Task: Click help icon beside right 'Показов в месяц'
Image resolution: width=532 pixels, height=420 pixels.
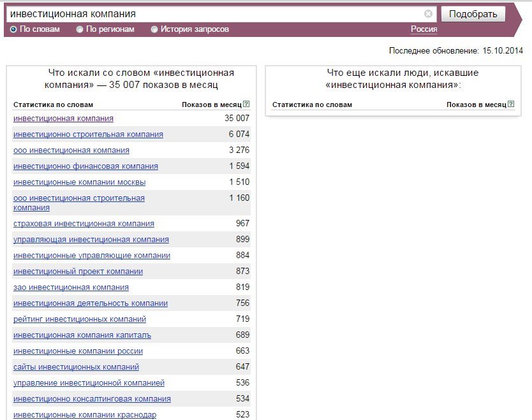Action: [511, 104]
